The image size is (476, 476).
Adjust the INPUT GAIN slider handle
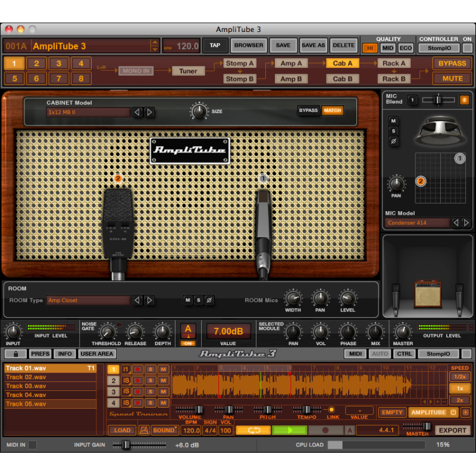(126, 445)
